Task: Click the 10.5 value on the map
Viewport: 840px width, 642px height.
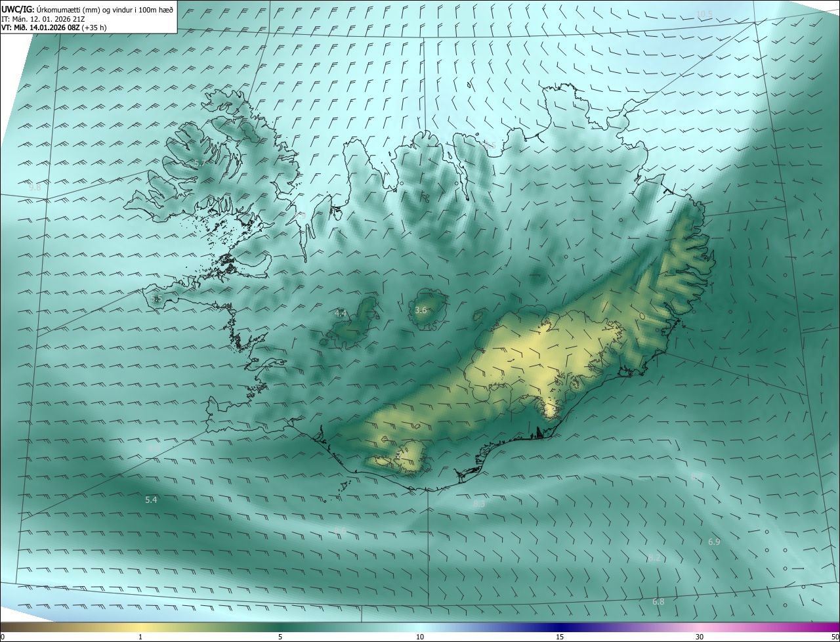Action: pos(704,14)
